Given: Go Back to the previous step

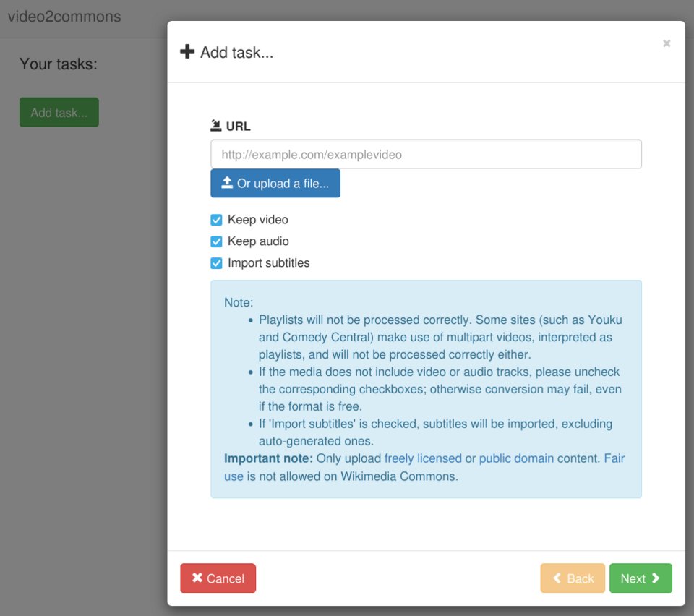Looking at the screenshot, I should [573, 578].
